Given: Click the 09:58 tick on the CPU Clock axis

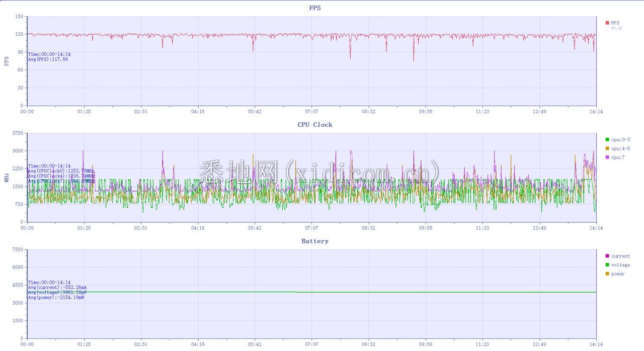Looking at the screenshot, I should (426, 228).
